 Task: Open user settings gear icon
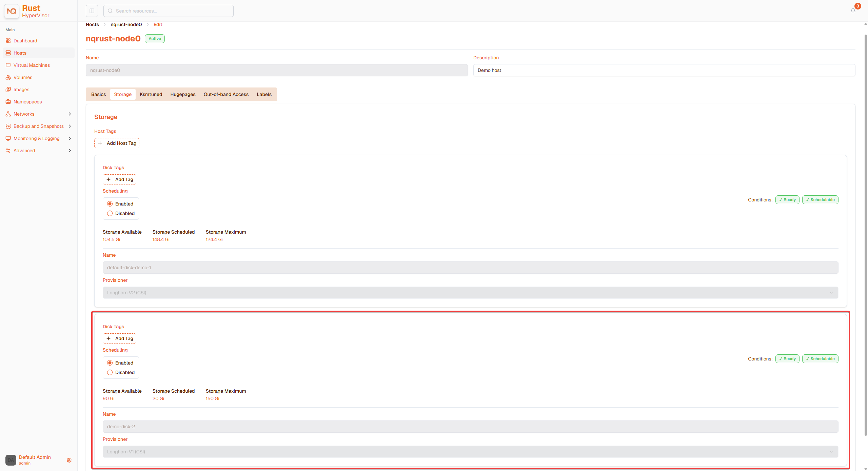click(x=69, y=460)
